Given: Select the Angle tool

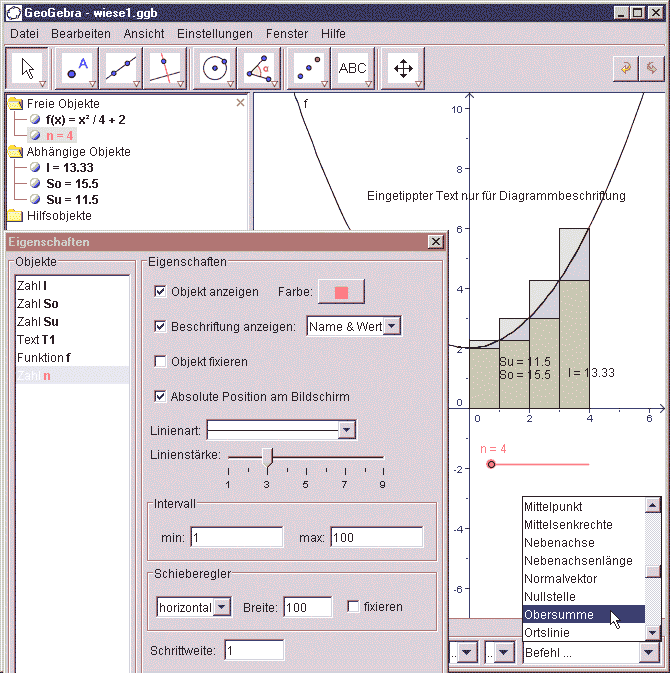Looking at the screenshot, I should (x=258, y=67).
